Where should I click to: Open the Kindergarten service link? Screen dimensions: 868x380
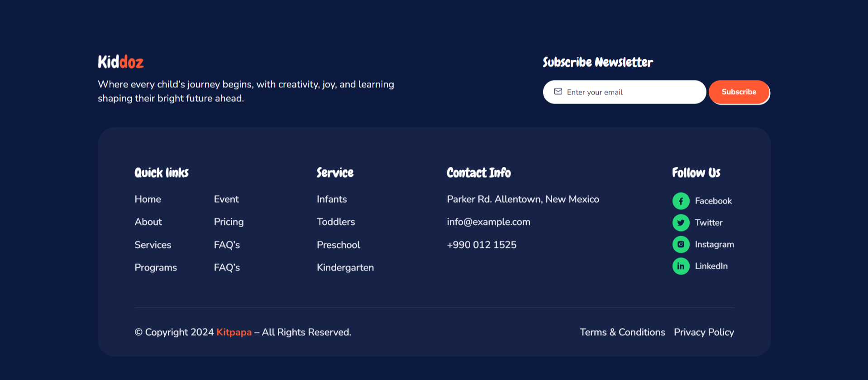(345, 267)
